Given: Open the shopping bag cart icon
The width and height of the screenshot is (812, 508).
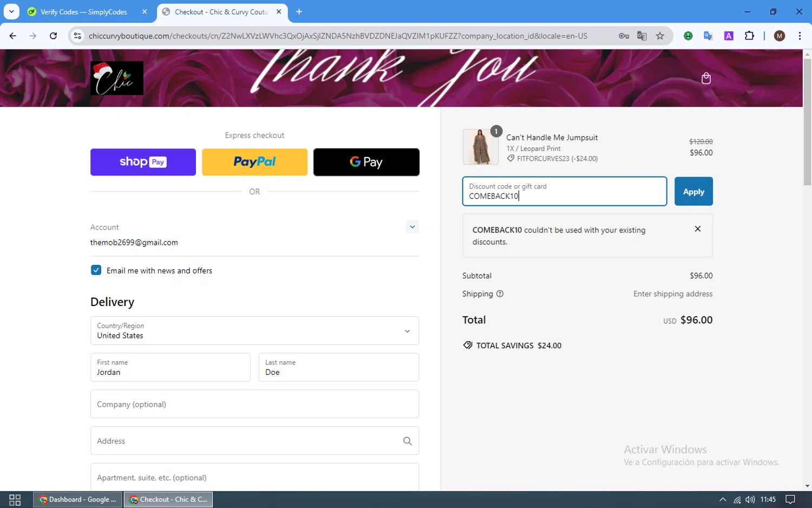Looking at the screenshot, I should pyautogui.click(x=706, y=79).
